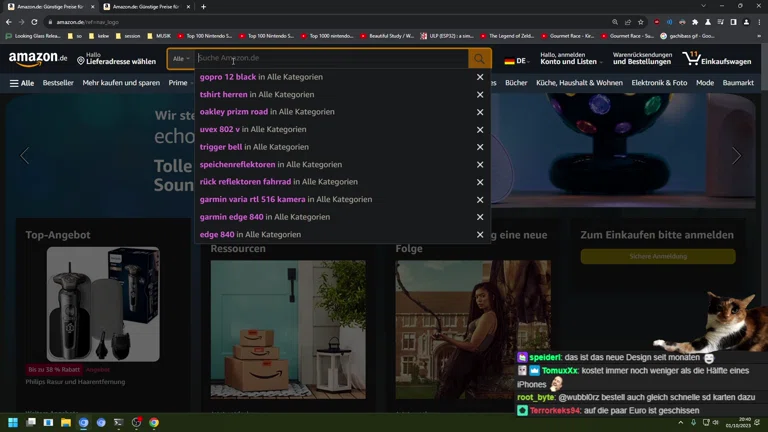768x432 pixels.
Task: Open Mehr kaufen und sparen
Action: pyautogui.click(x=121, y=83)
